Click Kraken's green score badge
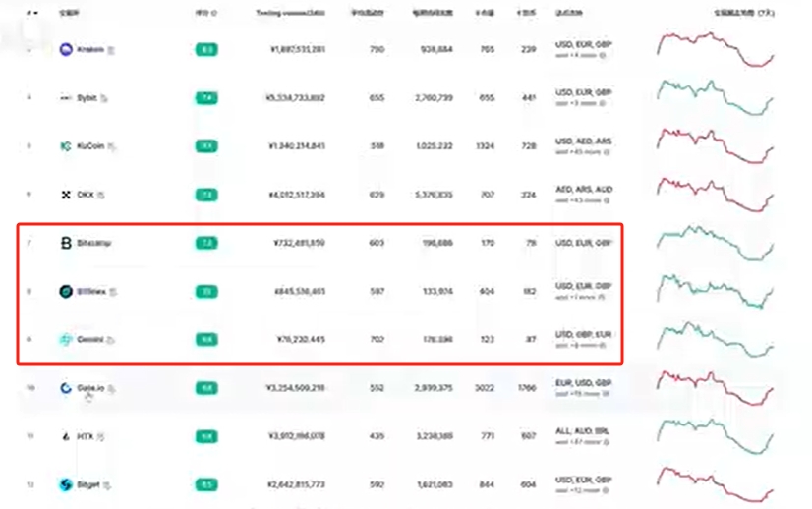This screenshot has height=509, width=812. coord(206,50)
